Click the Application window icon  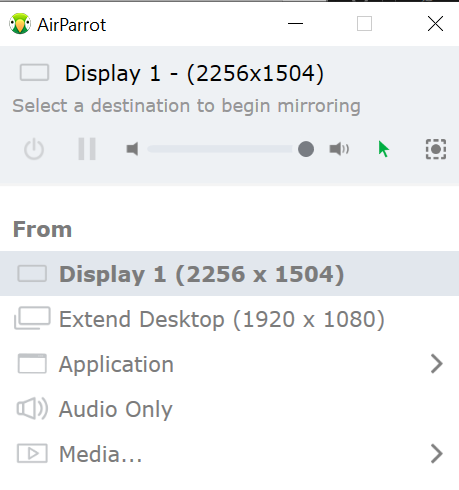(32, 364)
